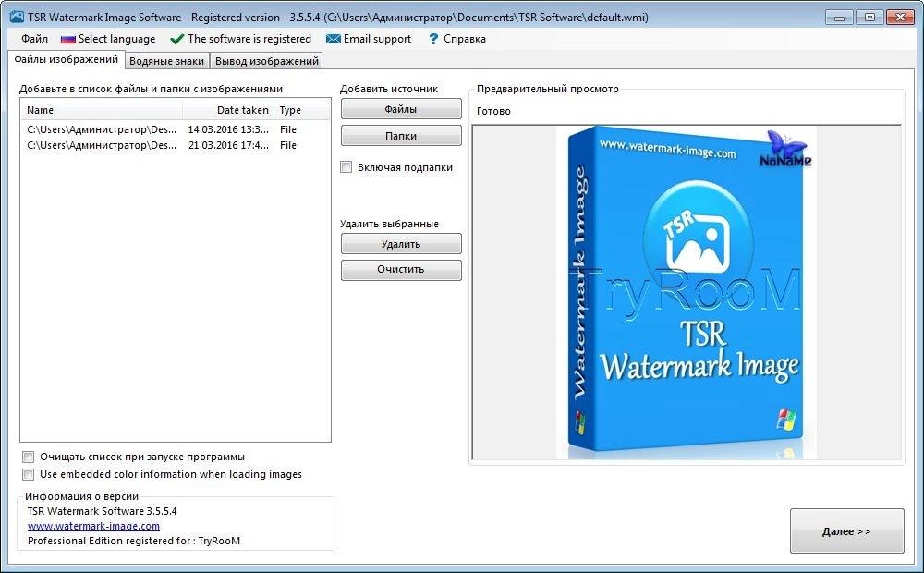
Task: Enable Включая подпапки checkbox
Action: (346, 167)
